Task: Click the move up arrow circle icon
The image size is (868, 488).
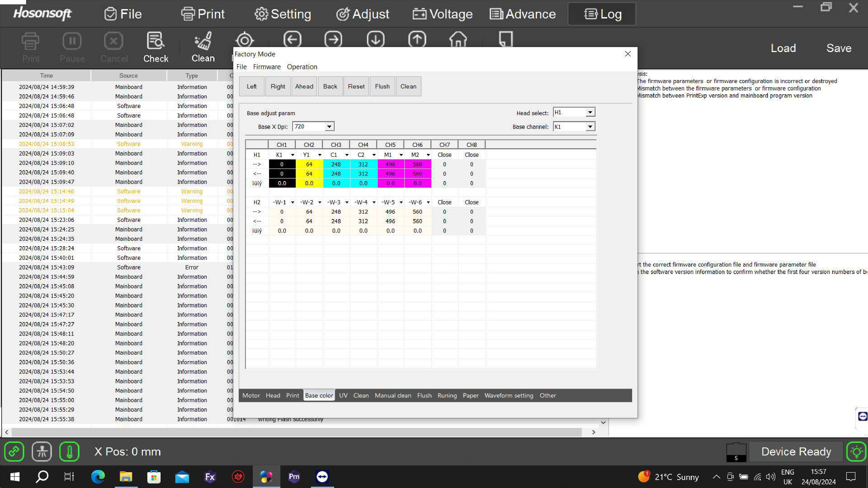Action: pos(417,40)
